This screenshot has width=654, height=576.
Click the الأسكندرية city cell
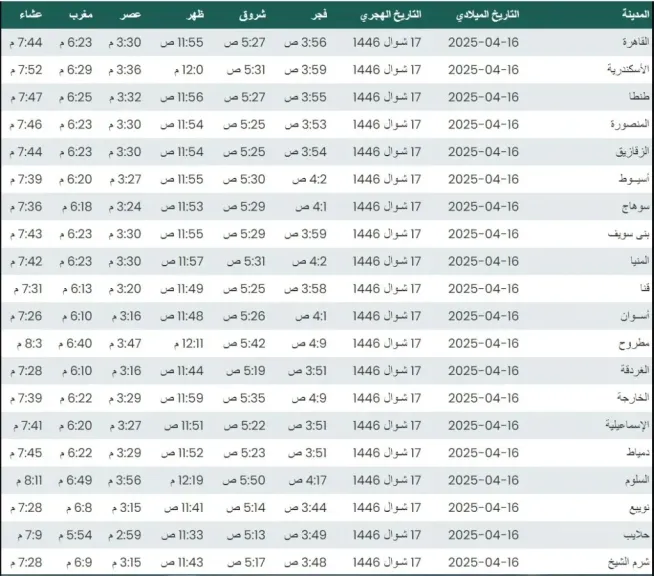click(x=628, y=69)
